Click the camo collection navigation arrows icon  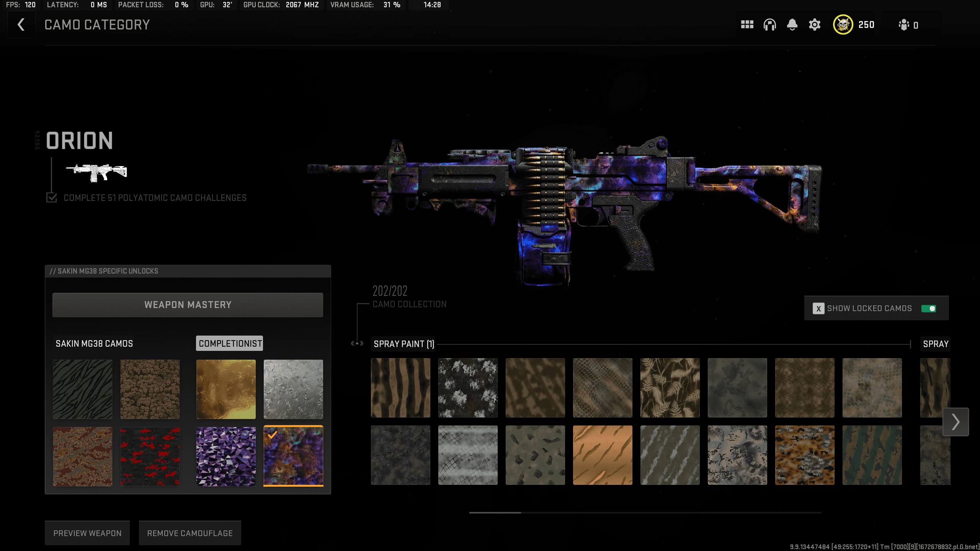click(357, 343)
